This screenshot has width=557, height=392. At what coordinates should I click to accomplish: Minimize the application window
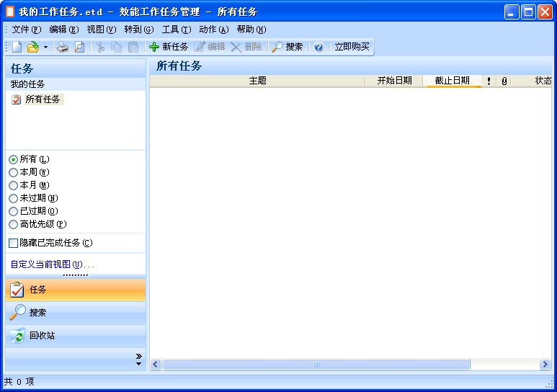point(512,12)
